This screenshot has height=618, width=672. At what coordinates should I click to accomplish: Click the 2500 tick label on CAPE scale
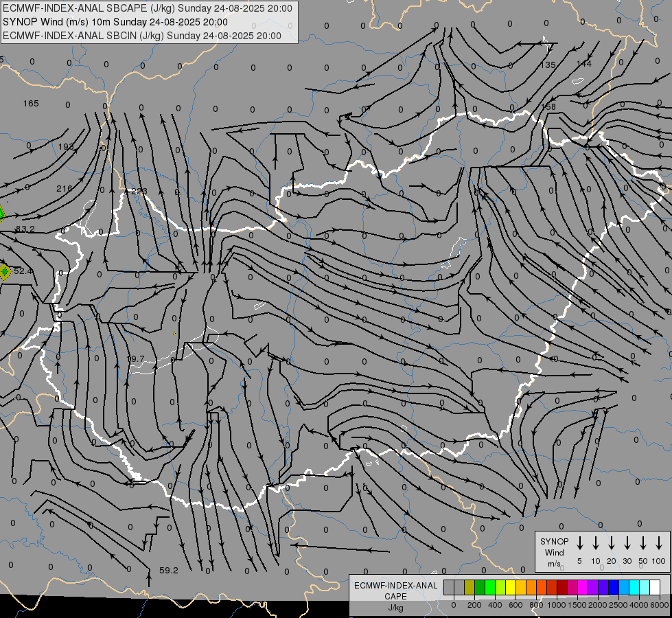[618, 605]
